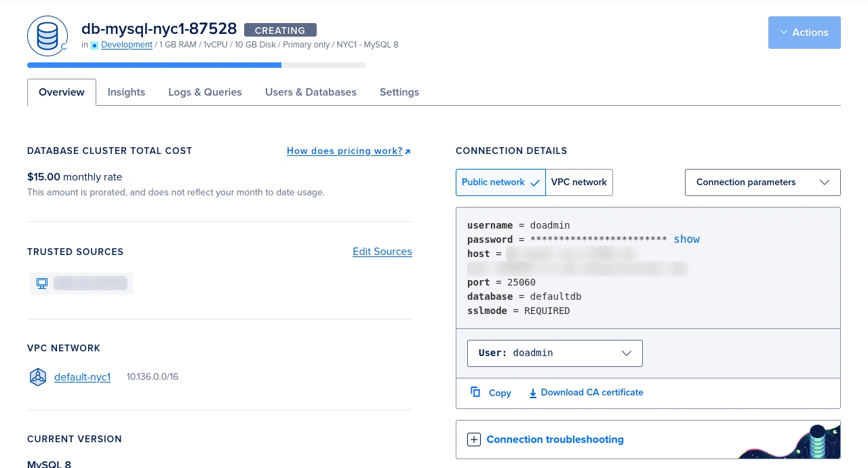Viewport: 868px width, 468px height.
Task: Click the $15.00 monthly rate text
Action: pos(75,177)
